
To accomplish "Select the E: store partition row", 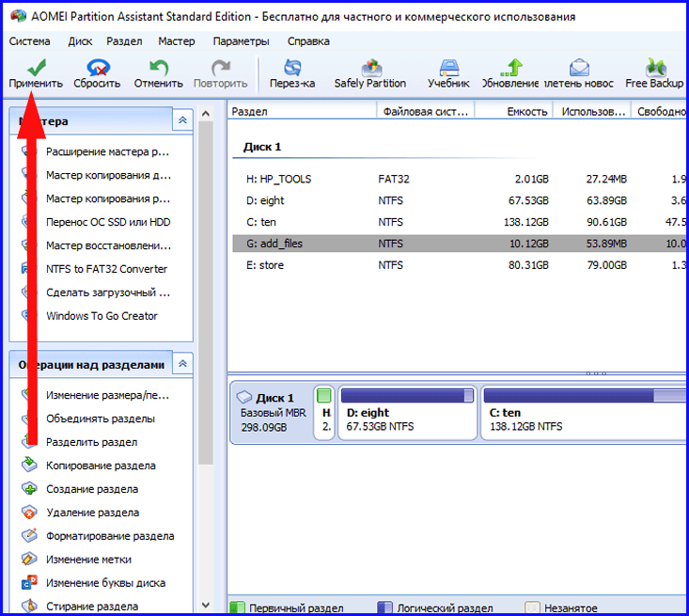I will click(x=460, y=265).
